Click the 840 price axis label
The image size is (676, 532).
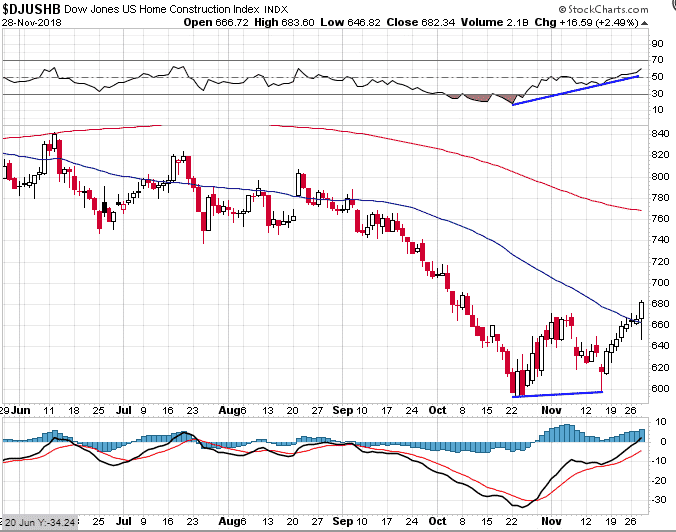[660, 134]
